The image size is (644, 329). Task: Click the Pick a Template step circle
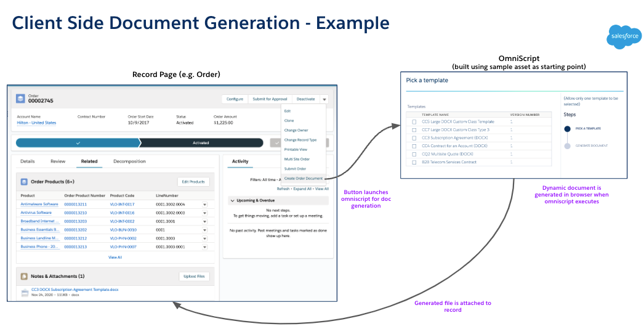click(x=567, y=129)
